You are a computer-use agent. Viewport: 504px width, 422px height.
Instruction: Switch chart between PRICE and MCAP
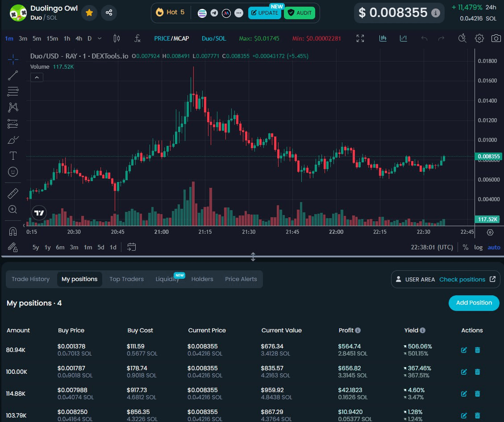[x=171, y=38]
